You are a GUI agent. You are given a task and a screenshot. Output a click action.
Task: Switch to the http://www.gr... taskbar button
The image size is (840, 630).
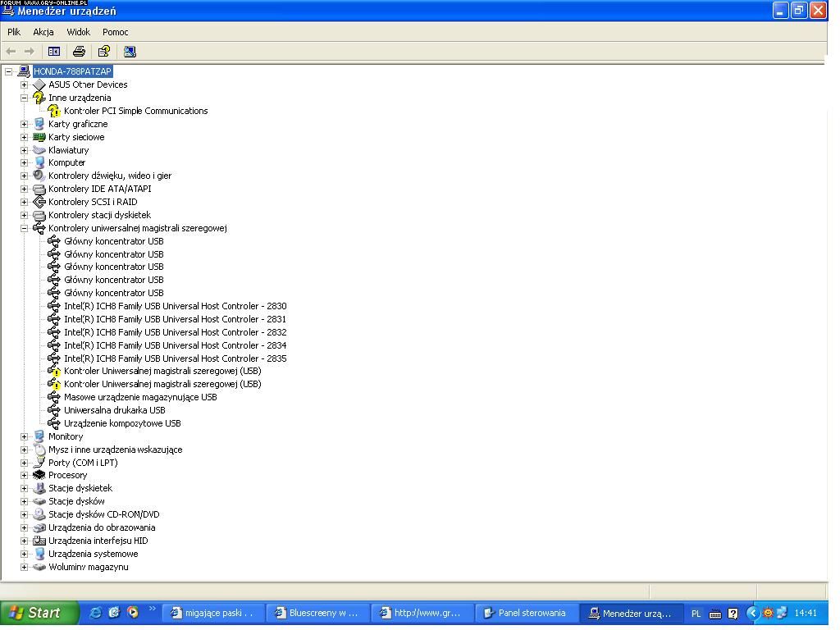(421, 613)
